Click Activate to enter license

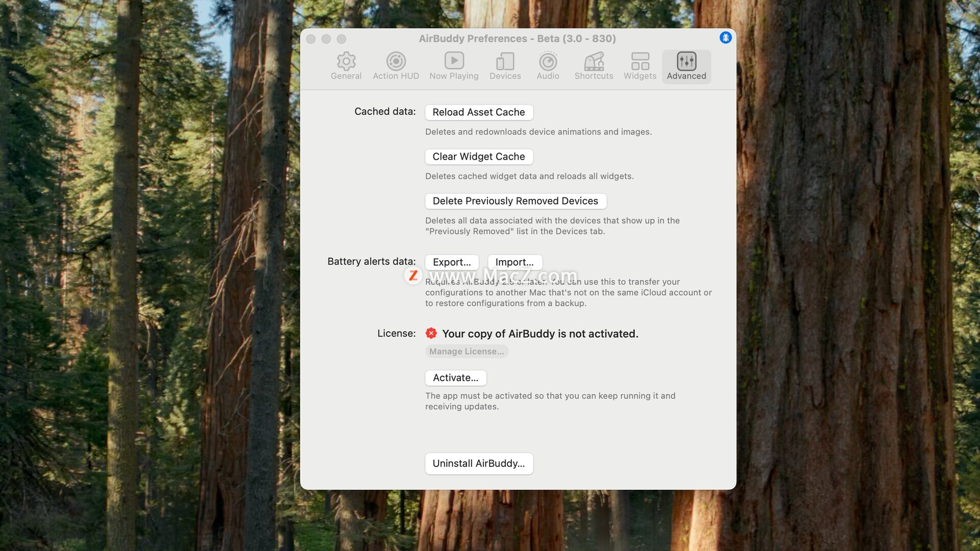[455, 378]
